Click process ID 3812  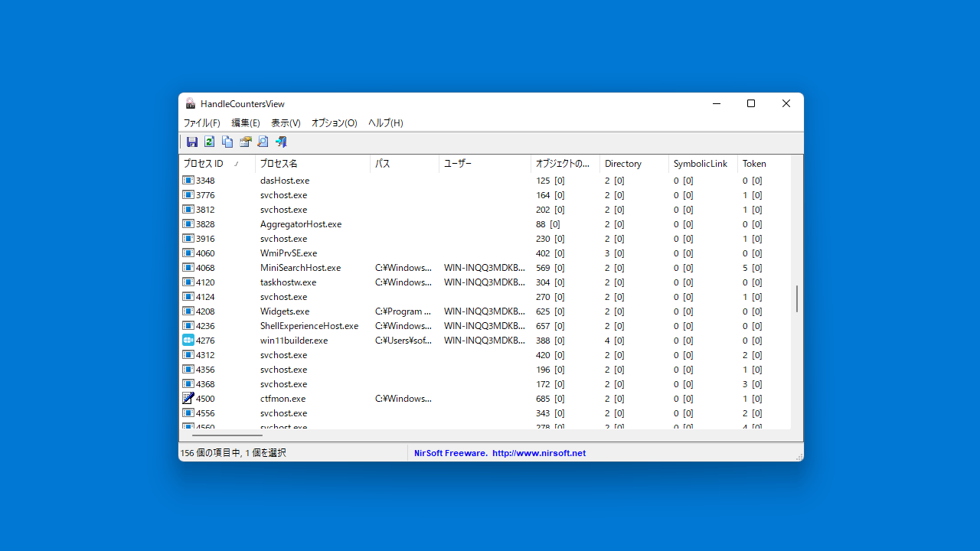205,210
